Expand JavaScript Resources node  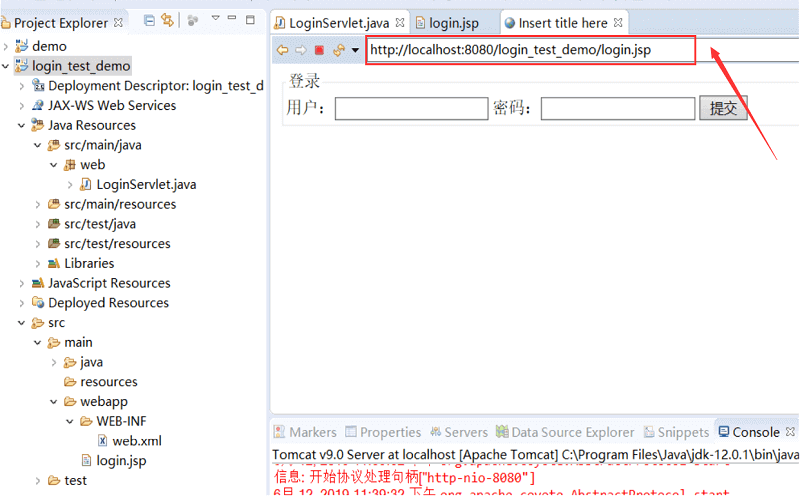(x=21, y=284)
